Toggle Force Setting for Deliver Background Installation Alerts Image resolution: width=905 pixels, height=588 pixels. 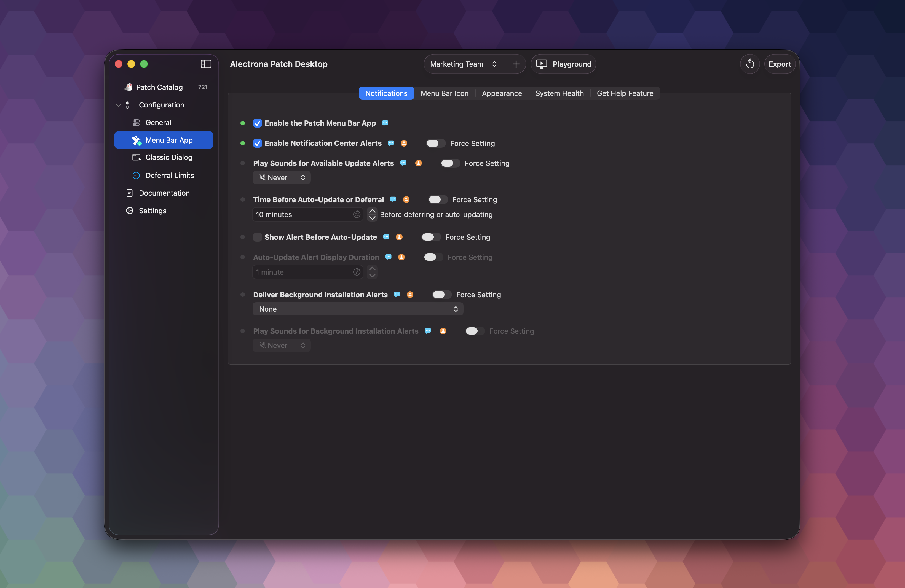(x=441, y=294)
